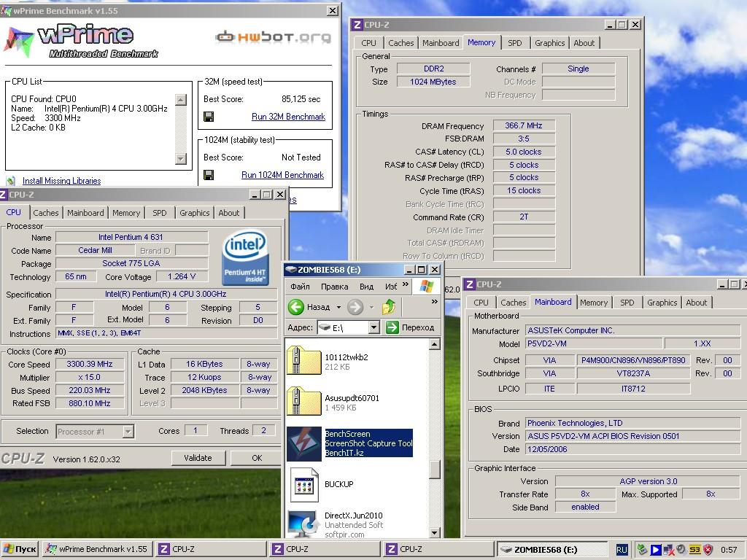Image resolution: width=747 pixels, height=560 pixels.
Task: Click the save icon beside Run 1024M Benchmark
Action: [x=208, y=175]
